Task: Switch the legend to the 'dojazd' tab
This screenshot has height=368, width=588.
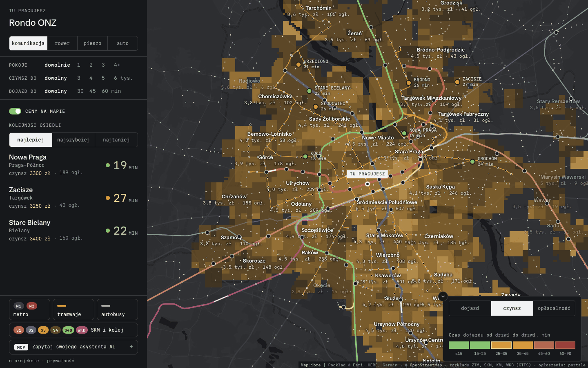Action: pos(470,308)
